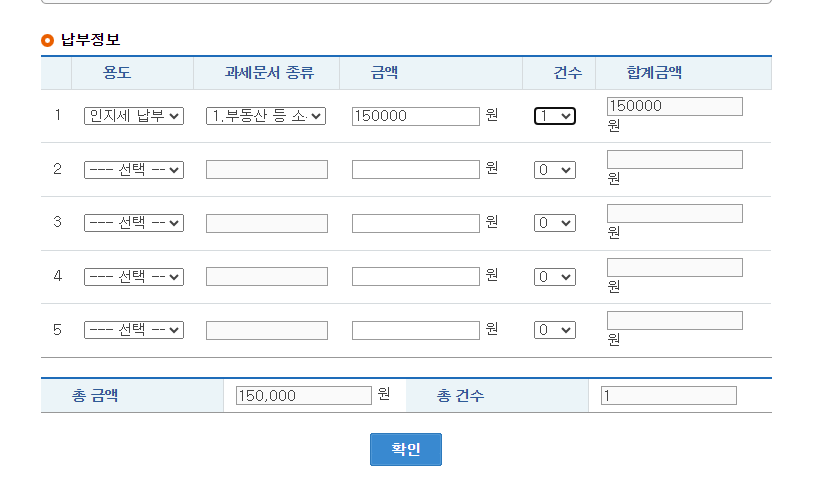Click the row 4 과세문서 종류 field

point(267,277)
